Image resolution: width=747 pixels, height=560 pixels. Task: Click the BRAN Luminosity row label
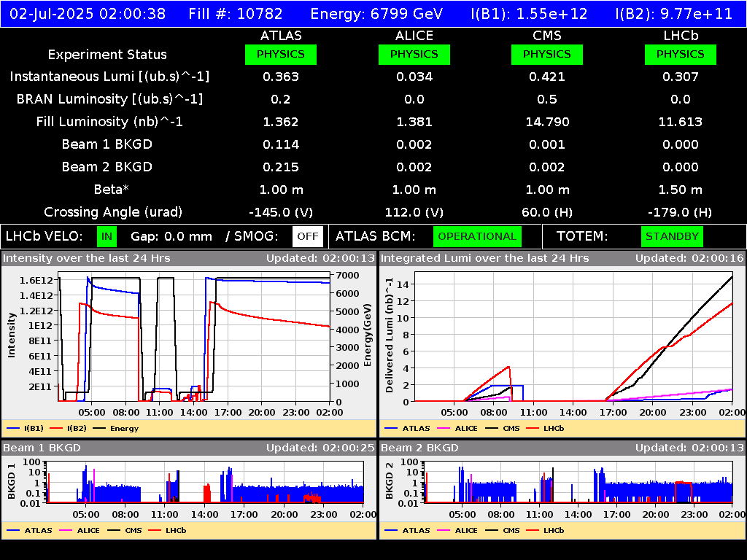coord(109,99)
